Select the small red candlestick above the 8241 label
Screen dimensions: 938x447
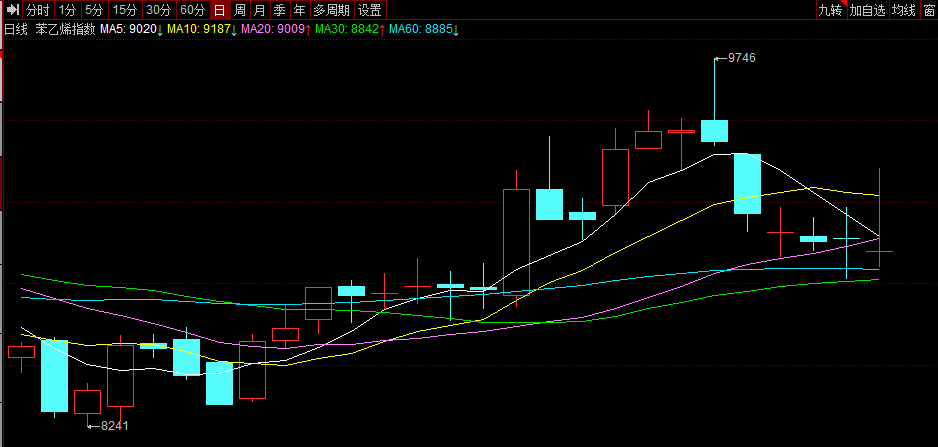pyautogui.click(x=87, y=402)
